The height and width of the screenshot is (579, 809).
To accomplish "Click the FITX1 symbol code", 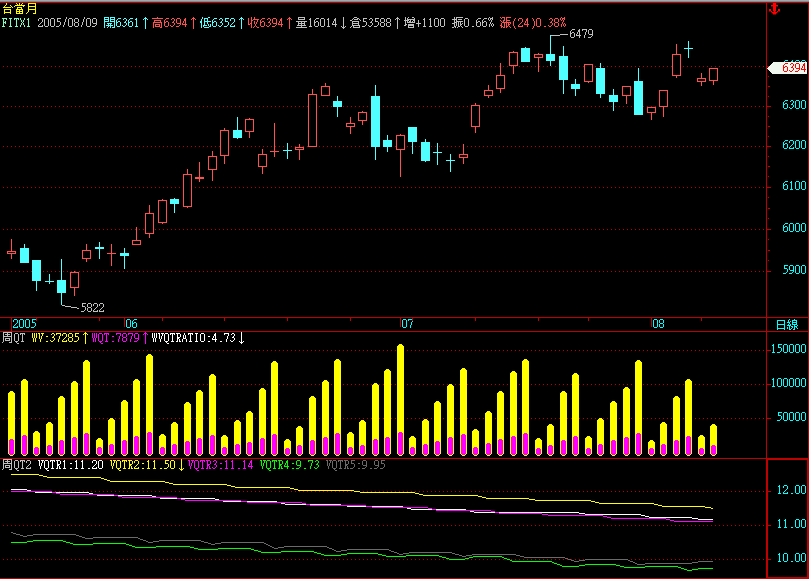I will click(x=17, y=21).
